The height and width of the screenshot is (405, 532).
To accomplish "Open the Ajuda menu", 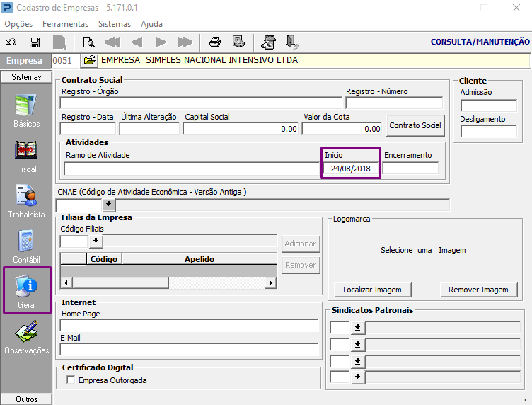I will (x=151, y=24).
